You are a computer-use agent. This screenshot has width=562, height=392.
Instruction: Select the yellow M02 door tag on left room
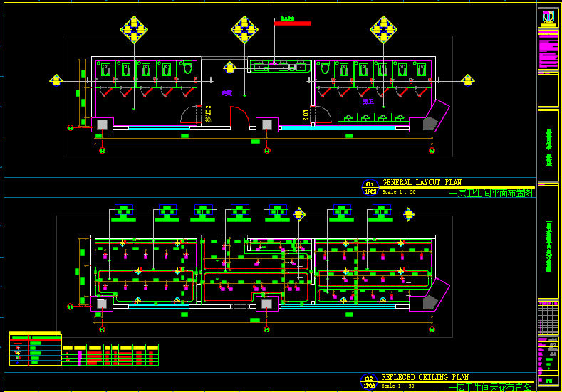pos(208,114)
